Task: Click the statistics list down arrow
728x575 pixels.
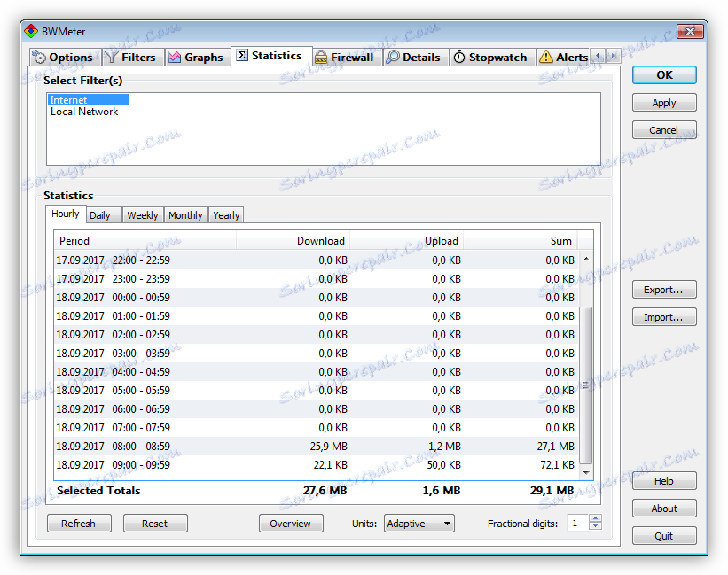Action: (x=586, y=473)
